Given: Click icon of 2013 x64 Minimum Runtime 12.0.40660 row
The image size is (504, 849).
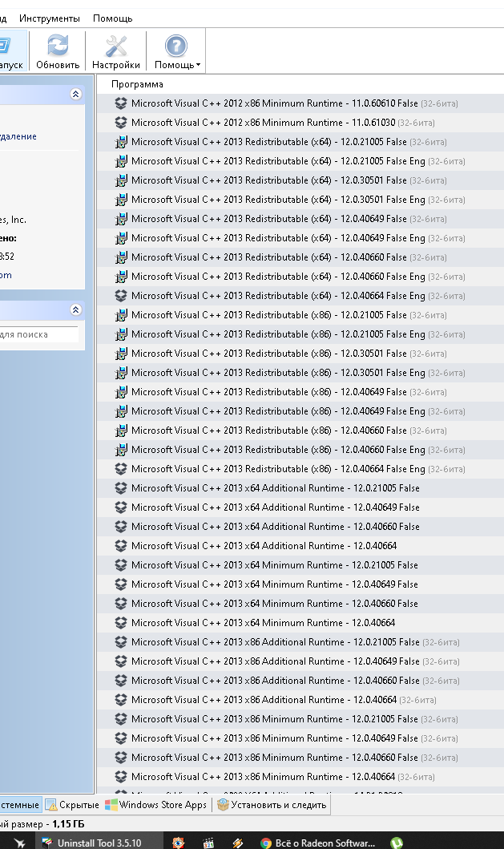Looking at the screenshot, I should click(x=121, y=603).
